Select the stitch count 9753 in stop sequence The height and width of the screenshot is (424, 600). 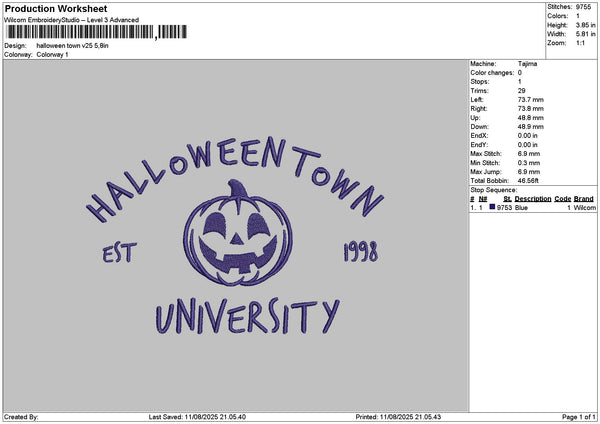504,208
